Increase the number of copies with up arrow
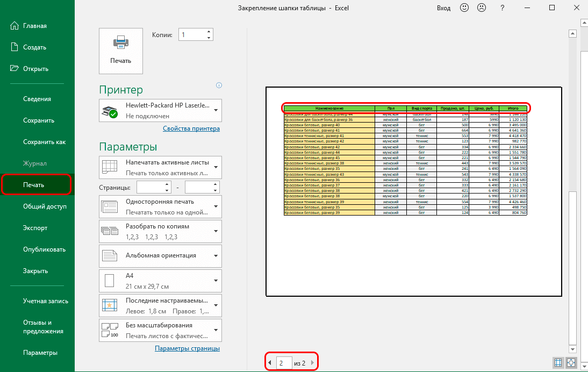588x372 pixels. [209, 32]
